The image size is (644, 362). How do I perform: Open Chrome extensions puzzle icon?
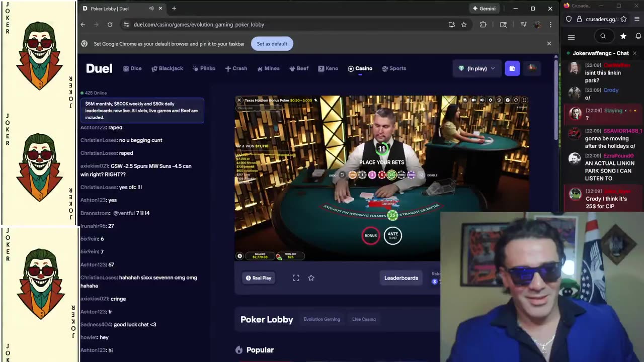click(484, 24)
